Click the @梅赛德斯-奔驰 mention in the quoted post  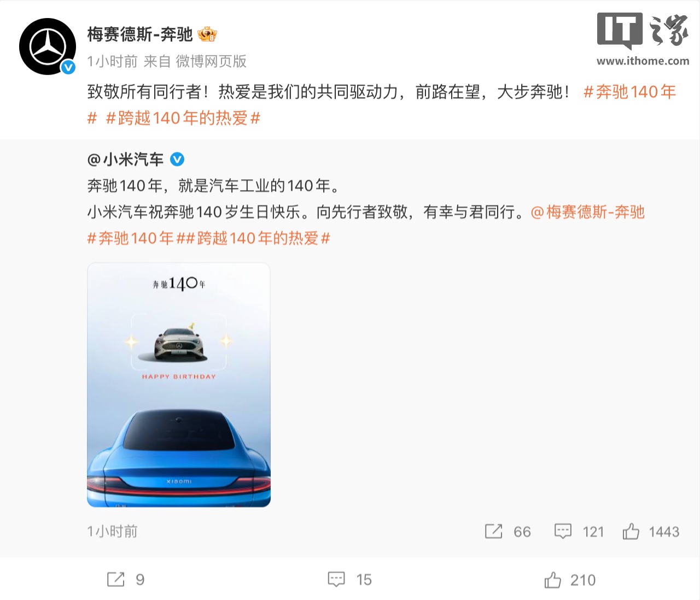(587, 212)
